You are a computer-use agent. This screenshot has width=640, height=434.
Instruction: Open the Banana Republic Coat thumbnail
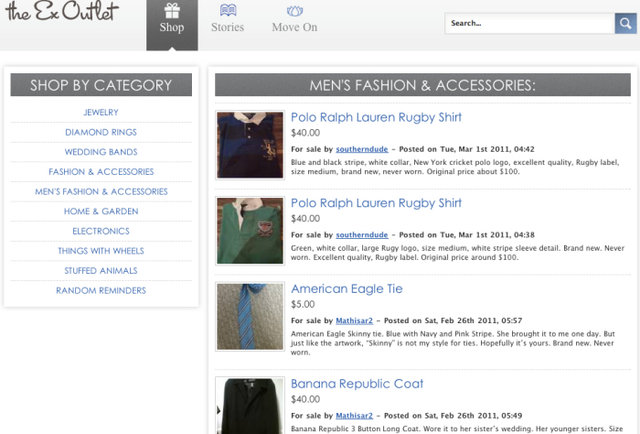click(250, 405)
